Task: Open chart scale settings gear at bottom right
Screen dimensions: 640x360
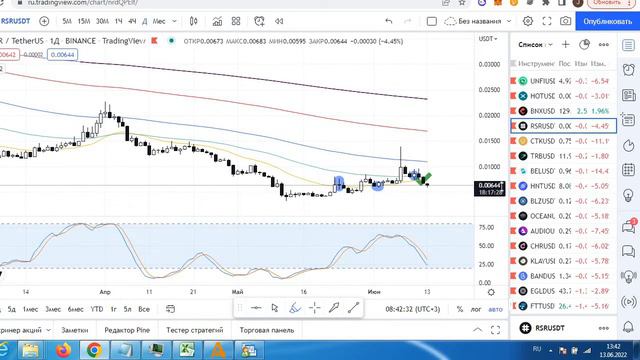Action: click(491, 292)
